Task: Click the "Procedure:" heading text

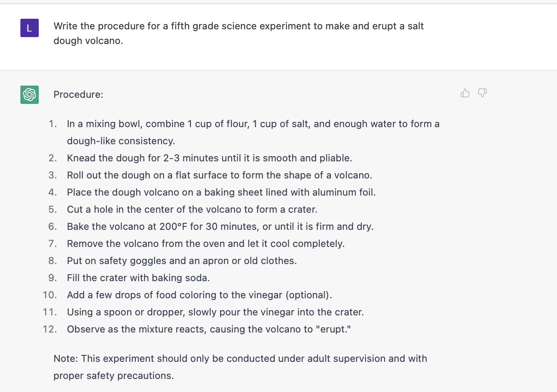Action: 78,95
